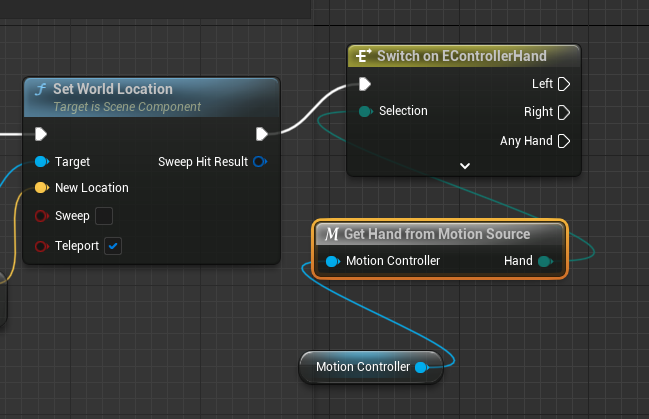Select the Motion Controller variable node label
Image resolution: width=649 pixels, height=419 pixels.
tap(363, 367)
